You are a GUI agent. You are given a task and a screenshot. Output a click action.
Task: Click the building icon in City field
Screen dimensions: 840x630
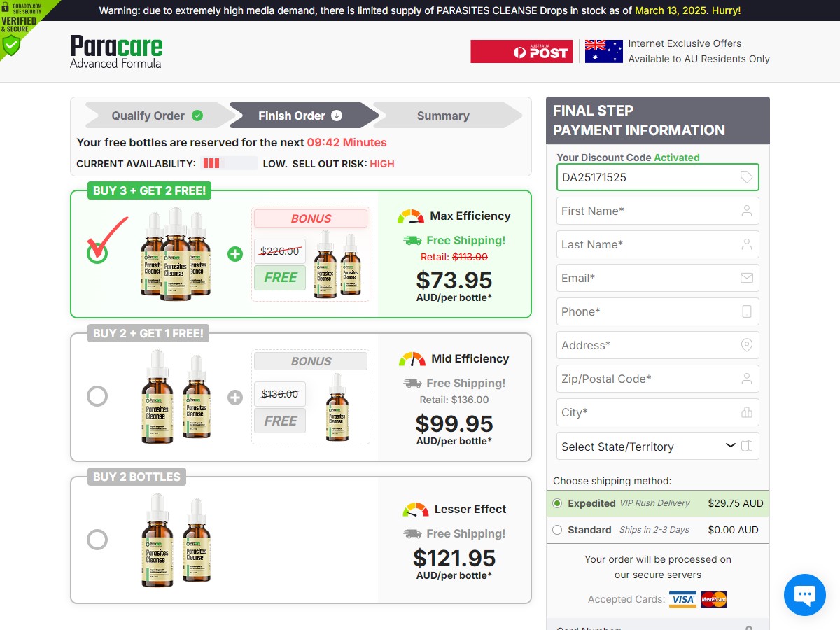coord(747,412)
